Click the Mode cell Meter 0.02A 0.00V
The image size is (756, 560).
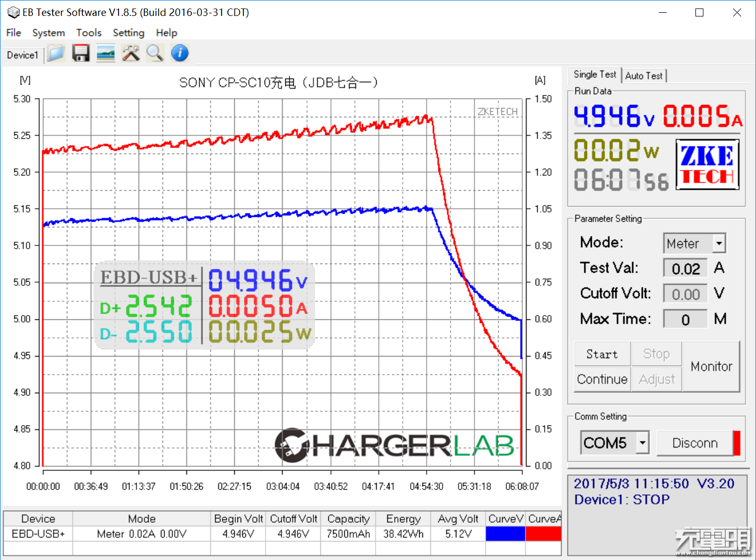click(x=142, y=534)
